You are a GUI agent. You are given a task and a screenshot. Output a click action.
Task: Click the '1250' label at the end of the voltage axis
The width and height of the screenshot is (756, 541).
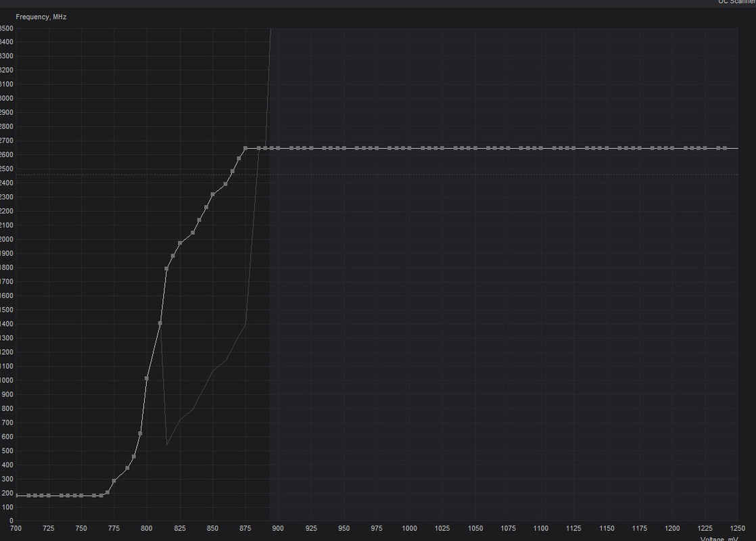tap(738, 528)
